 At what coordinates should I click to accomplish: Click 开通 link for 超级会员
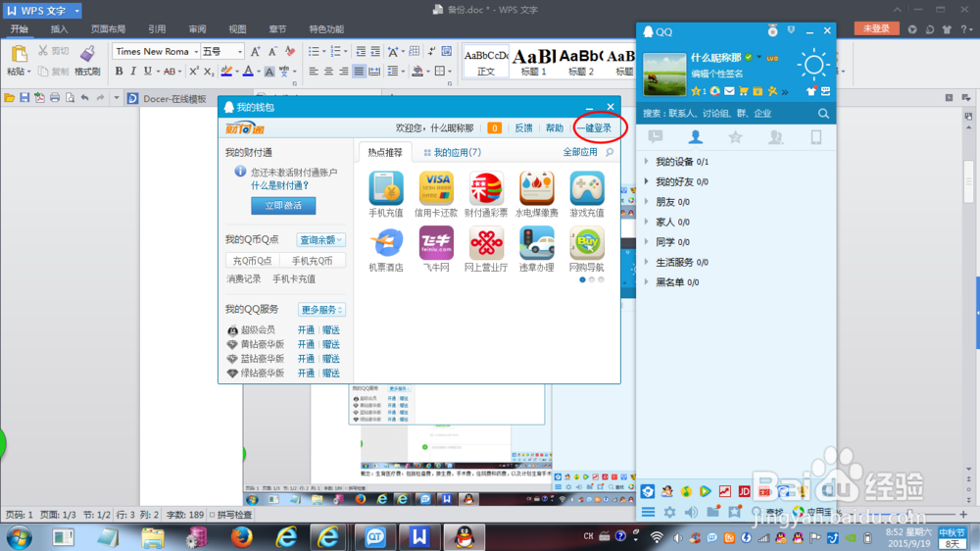coord(306,329)
